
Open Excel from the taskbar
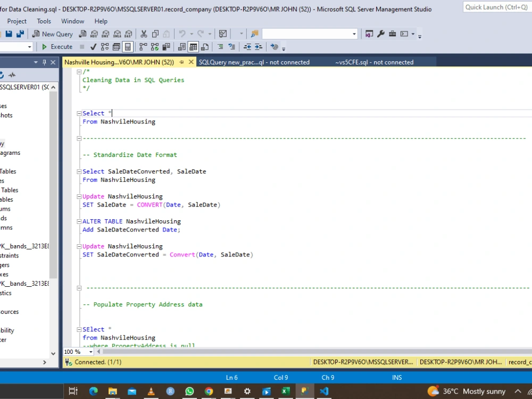[285, 391]
